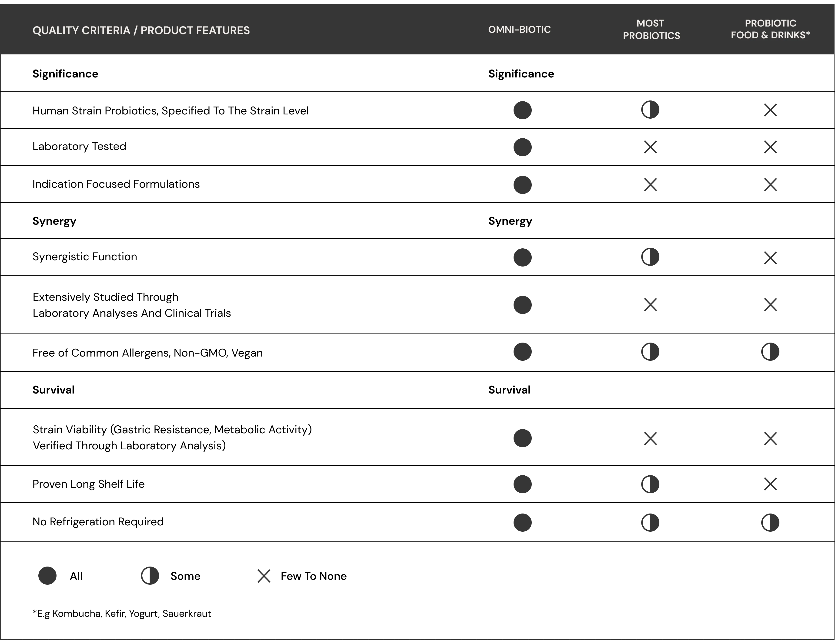Click last row's half circle under Probiotic Food & Drinks
835x644 pixels.
coord(770,523)
